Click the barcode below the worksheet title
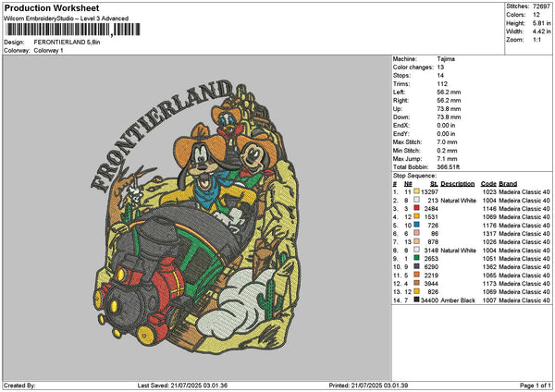Image resolution: width=555 pixels, height=392 pixels. [x=73, y=30]
